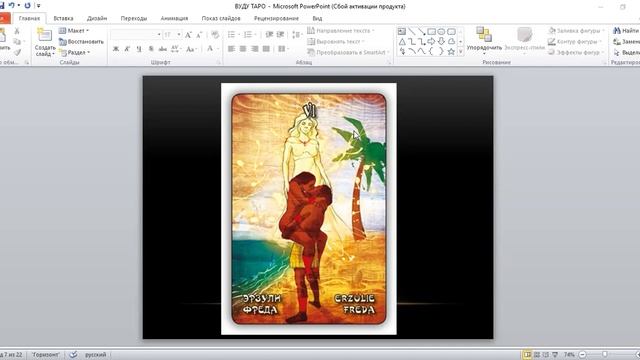Screen dimensions: 640x360
Task: Click the increase indent icon
Action: (x=280, y=35)
